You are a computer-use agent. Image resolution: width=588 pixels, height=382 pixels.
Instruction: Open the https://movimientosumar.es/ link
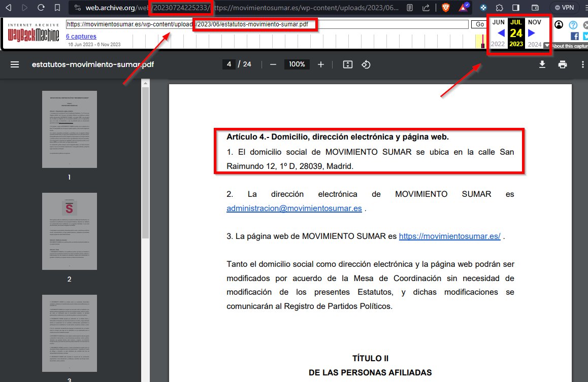pyautogui.click(x=449, y=236)
